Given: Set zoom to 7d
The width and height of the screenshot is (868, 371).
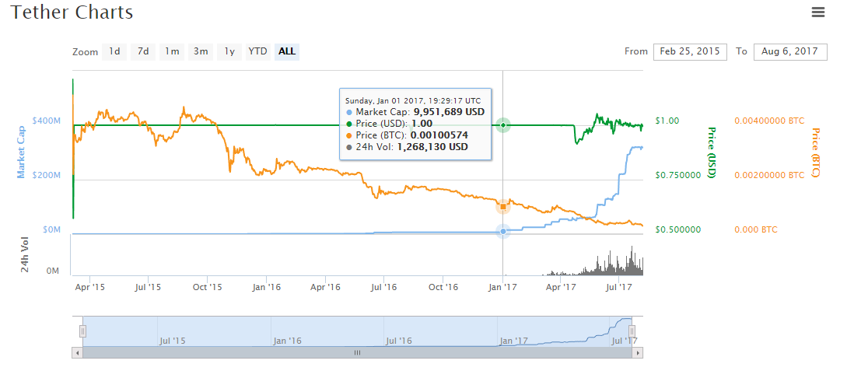Looking at the screenshot, I should tap(143, 51).
